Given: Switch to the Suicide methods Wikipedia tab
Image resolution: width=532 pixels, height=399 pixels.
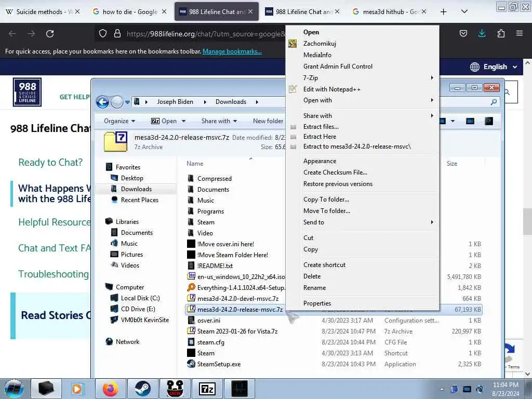Looking at the screenshot, I should (43, 12).
